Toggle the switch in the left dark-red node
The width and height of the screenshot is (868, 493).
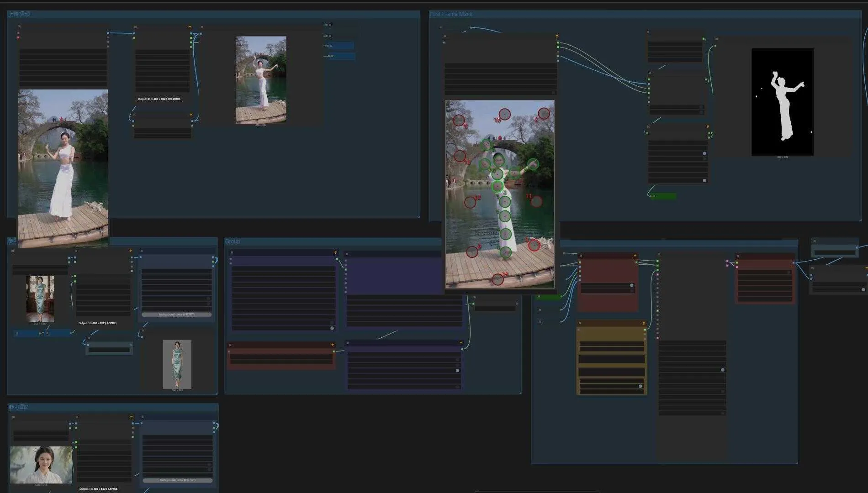pos(631,285)
